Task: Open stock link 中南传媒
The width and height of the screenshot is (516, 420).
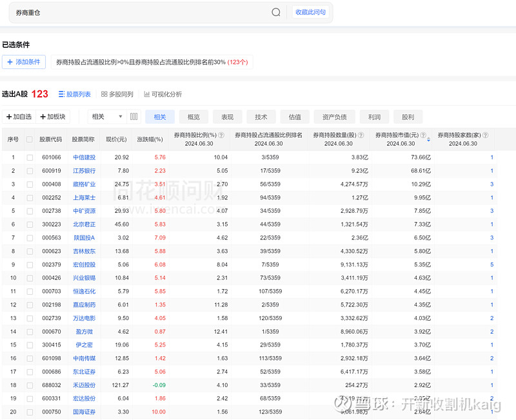Action: tap(84, 359)
